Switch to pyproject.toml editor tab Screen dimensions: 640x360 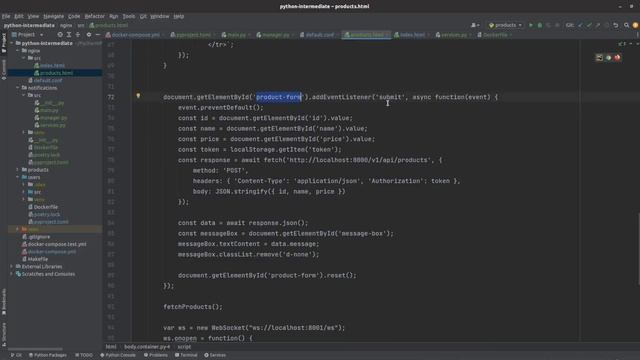point(193,35)
